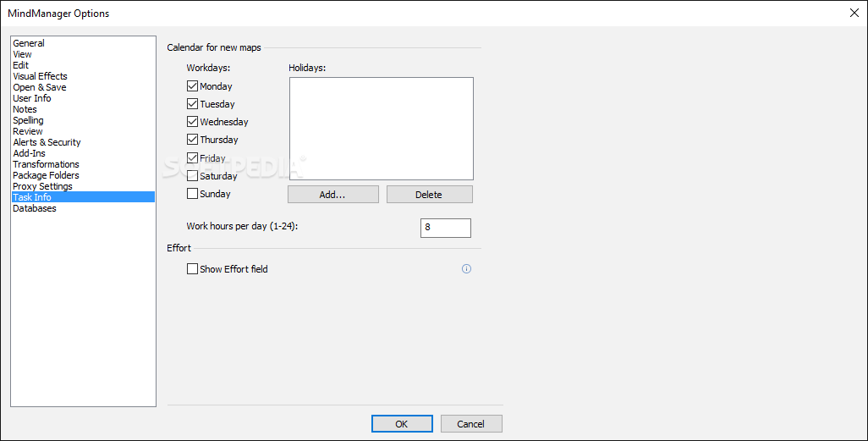Click the Work hours per day field

pos(446,228)
